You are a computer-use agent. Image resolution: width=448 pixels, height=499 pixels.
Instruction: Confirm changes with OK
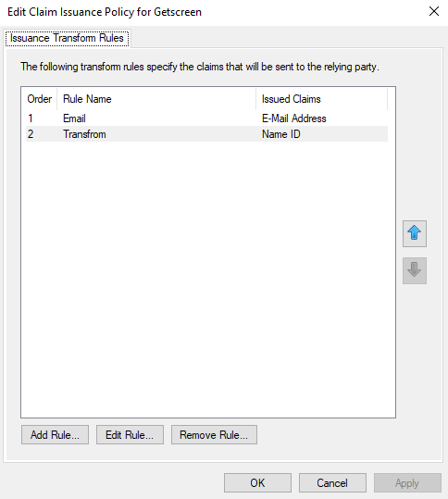(257, 482)
